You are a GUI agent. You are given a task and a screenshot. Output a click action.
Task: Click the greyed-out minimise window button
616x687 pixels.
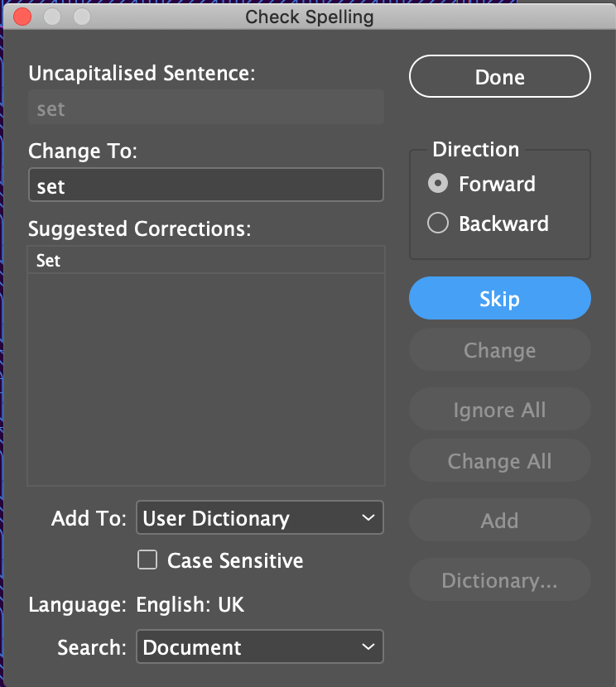[x=52, y=17]
